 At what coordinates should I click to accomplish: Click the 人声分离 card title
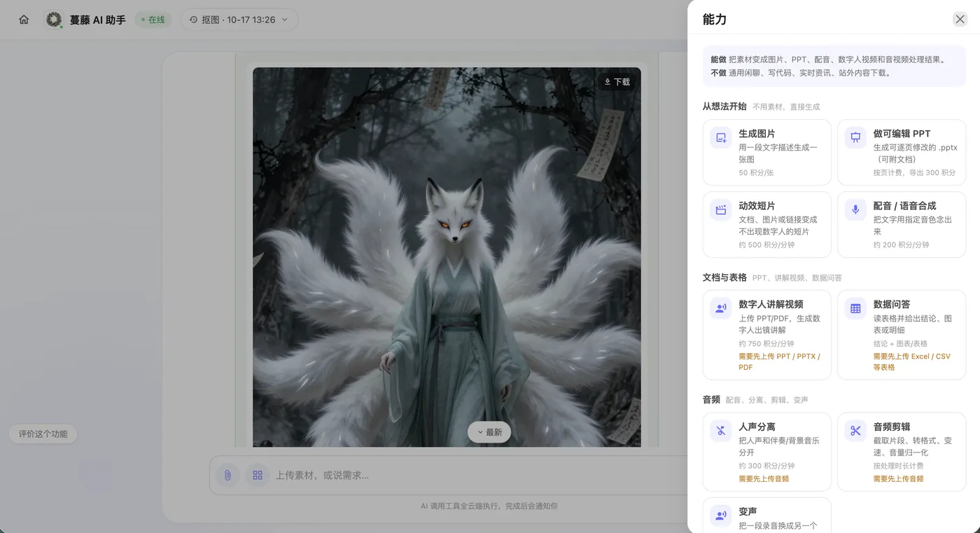click(x=757, y=427)
